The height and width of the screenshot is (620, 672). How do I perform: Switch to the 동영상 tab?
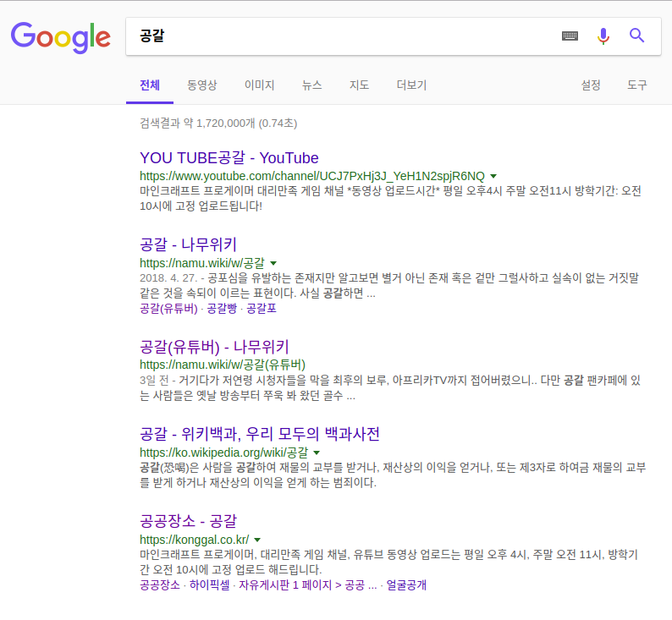click(201, 85)
